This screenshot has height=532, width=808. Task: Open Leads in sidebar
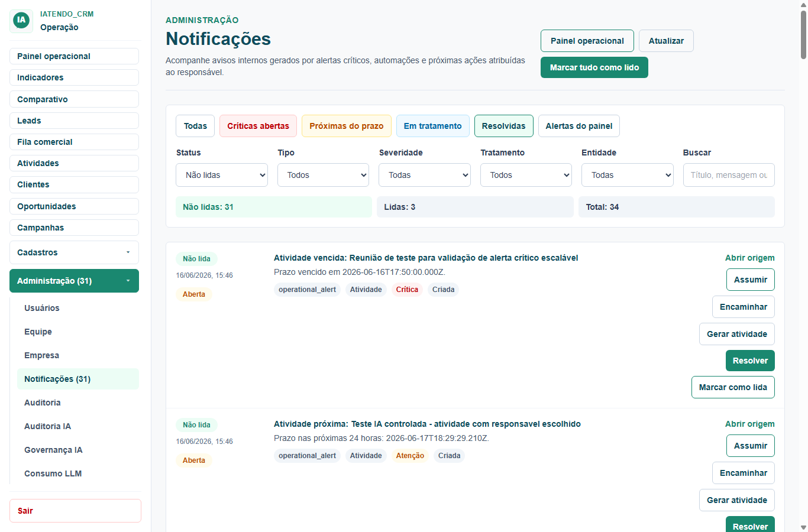(74, 121)
